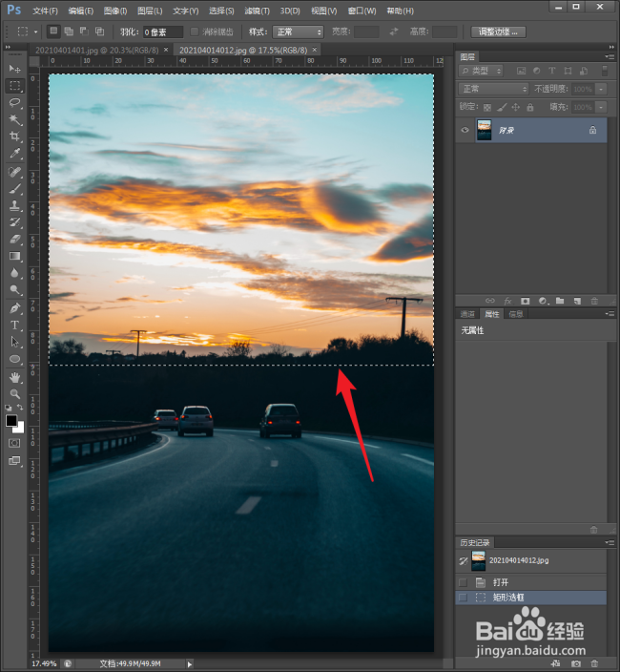The height and width of the screenshot is (672, 620).
Task: Create new adjustment layer icon
Action: coord(544,301)
